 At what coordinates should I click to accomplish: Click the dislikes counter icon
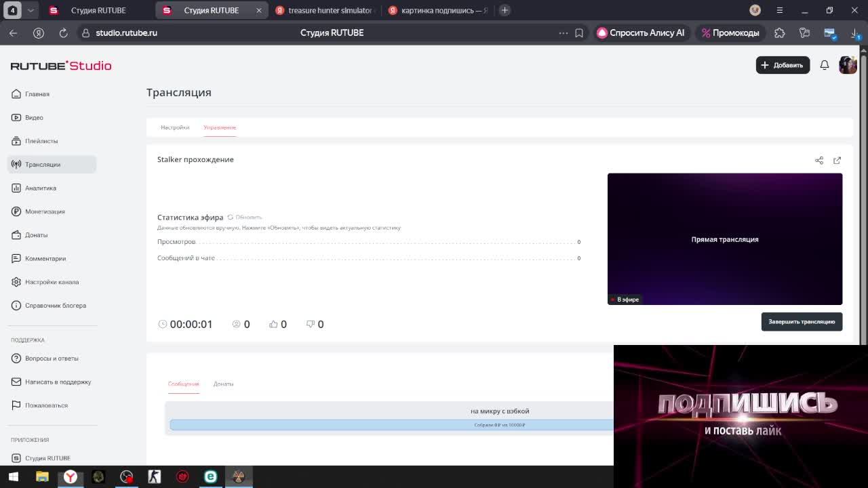click(311, 324)
